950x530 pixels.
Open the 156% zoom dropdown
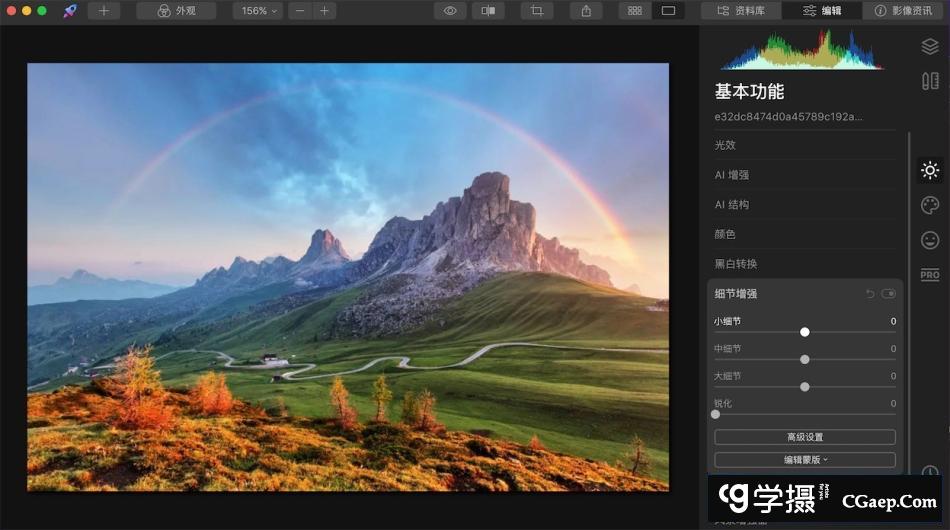click(x=258, y=11)
